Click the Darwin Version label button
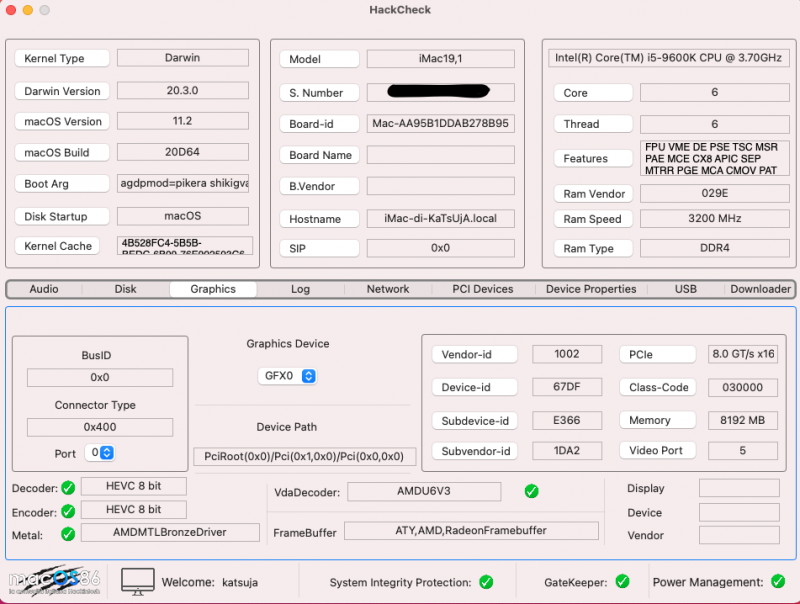800x604 pixels. 62,91
